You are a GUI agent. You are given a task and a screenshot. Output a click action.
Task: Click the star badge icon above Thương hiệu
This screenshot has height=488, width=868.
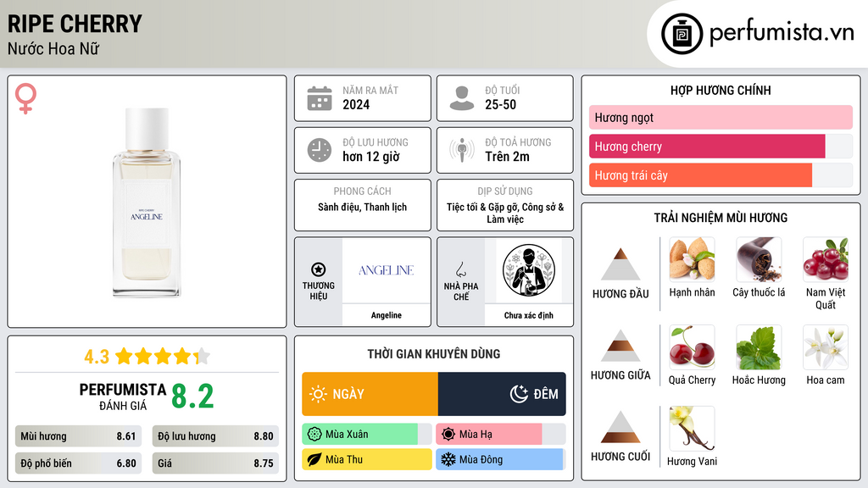pyautogui.click(x=319, y=270)
